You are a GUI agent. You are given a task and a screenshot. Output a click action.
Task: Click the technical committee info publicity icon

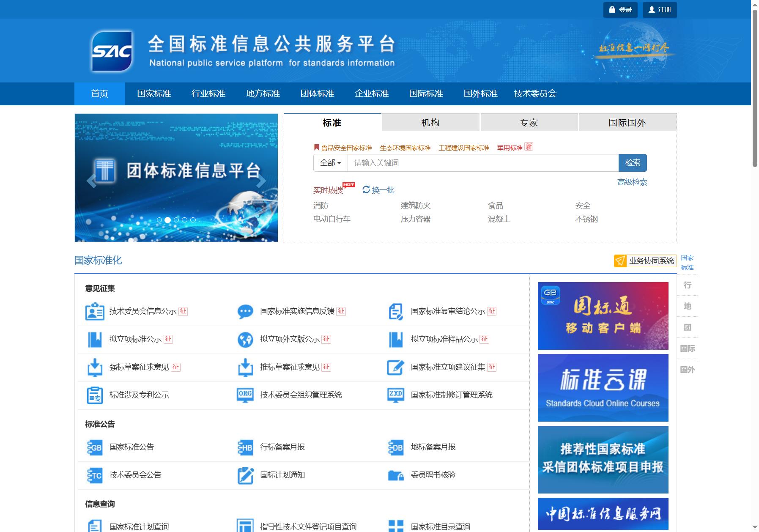click(x=95, y=311)
